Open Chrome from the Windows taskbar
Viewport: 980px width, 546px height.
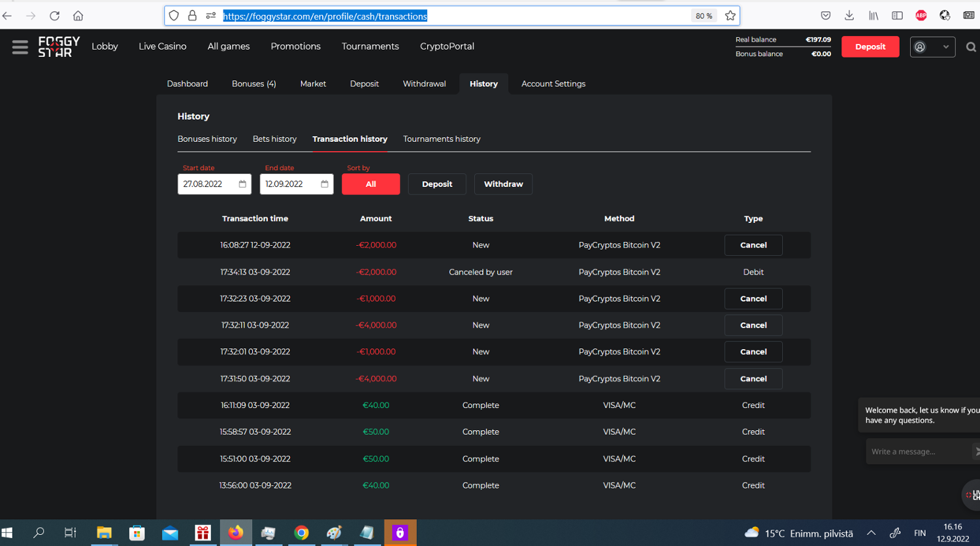(301, 533)
